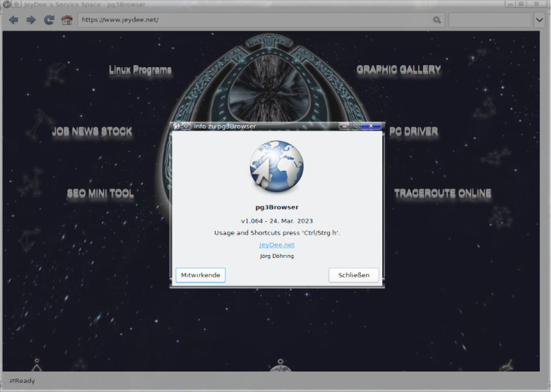Go forward with the right arrow icon

pos(31,20)
